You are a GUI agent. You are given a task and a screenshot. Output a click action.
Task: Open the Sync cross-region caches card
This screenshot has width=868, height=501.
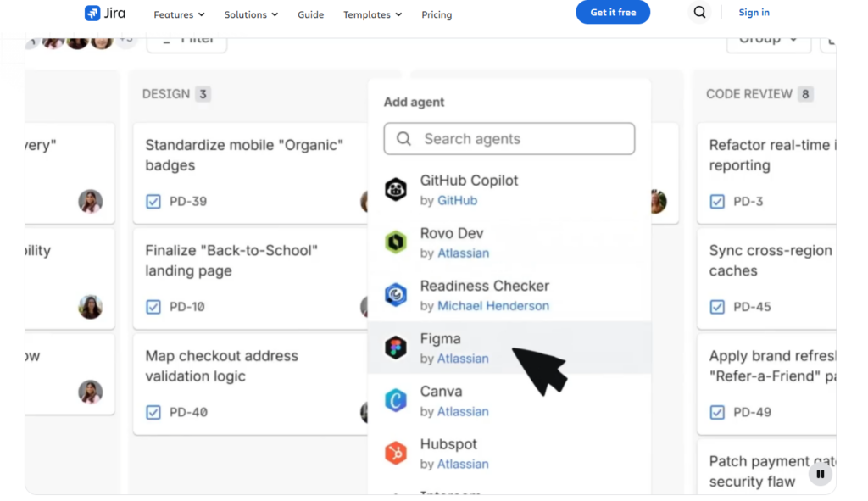point(766,278)
